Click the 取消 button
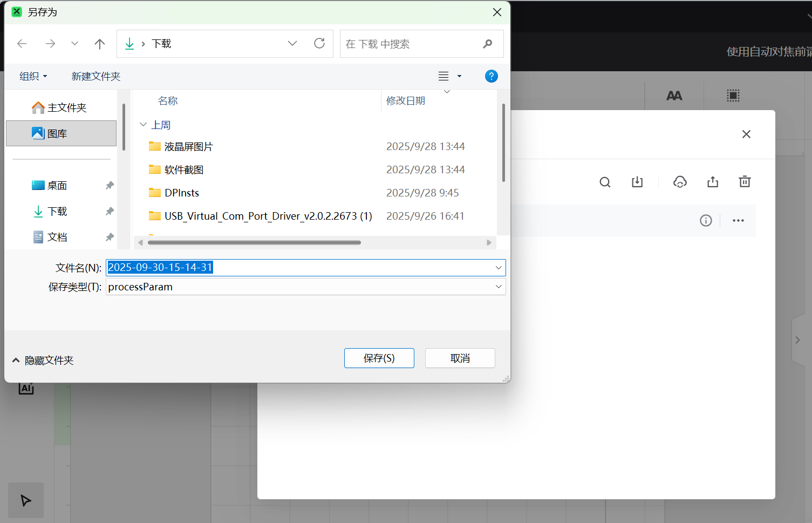The image size is (812, 523). point(460,358)
